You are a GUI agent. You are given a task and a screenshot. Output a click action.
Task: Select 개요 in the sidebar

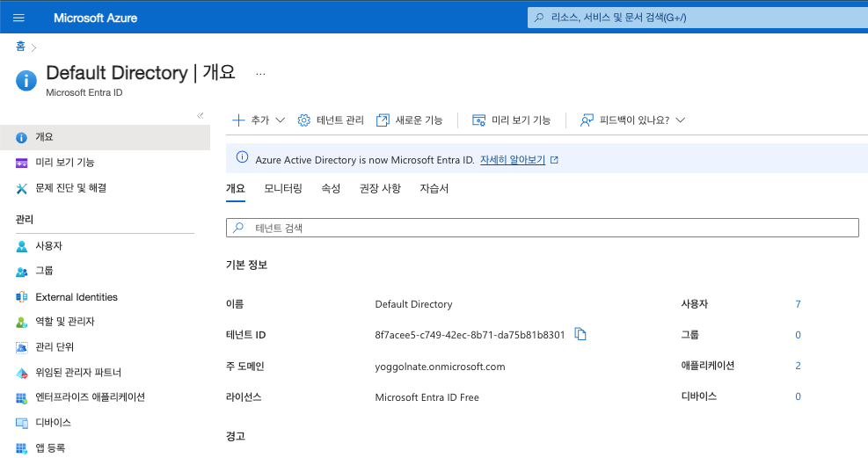[x=106, y=137]
